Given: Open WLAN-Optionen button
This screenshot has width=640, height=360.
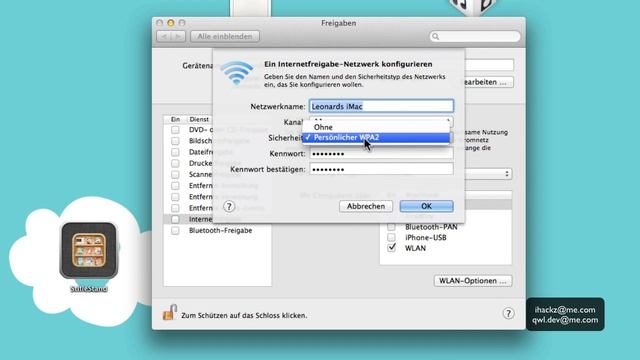Looking at the screenshot, I should (x=473, y=281).
